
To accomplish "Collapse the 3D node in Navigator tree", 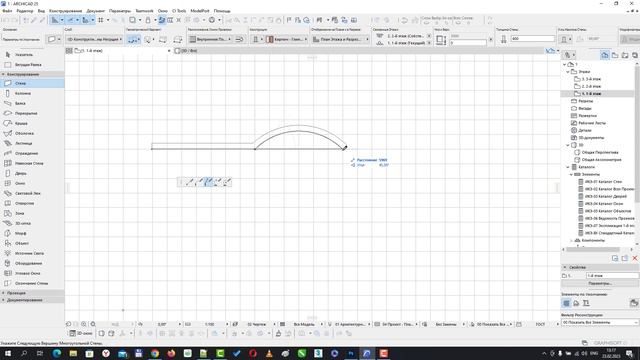I will click(568, 145).
